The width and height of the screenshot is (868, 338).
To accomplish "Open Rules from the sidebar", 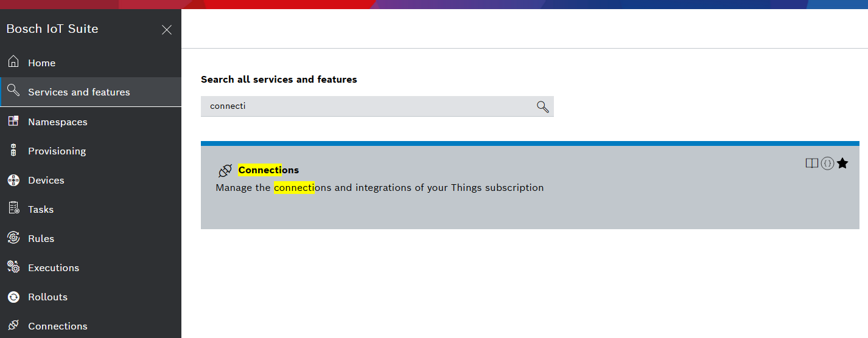I will coord(91,238).
